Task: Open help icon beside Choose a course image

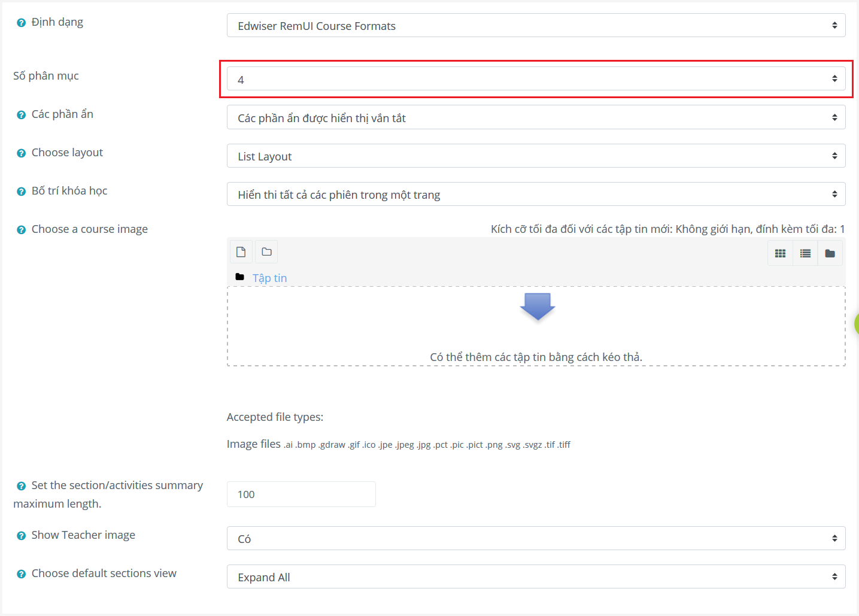Action: click(x=21, y=230)
